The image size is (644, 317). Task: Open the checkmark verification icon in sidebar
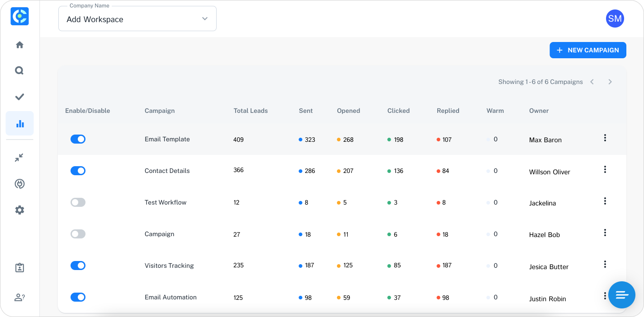click(19, 97)
